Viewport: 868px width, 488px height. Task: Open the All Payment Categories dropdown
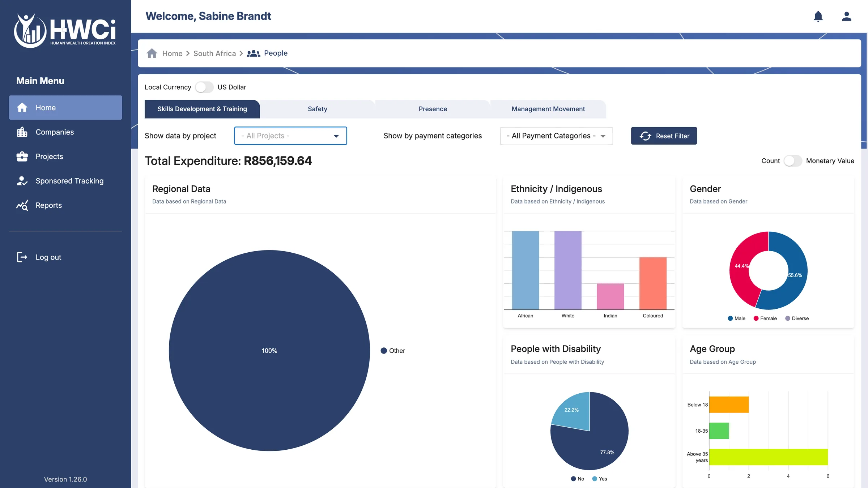coord(556,136)
